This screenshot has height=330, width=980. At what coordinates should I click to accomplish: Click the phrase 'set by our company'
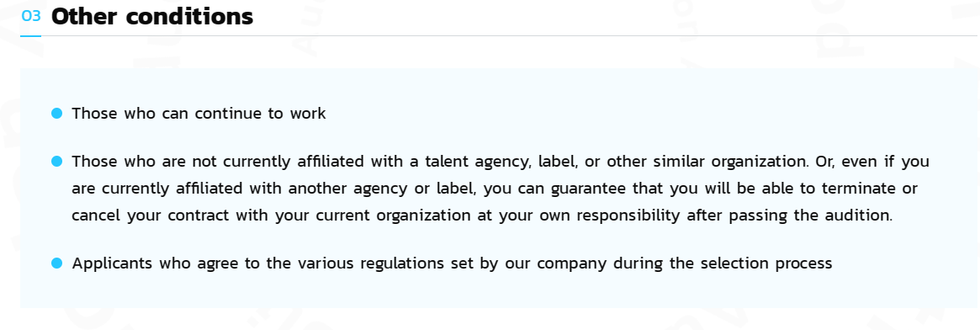coord(528,263)
